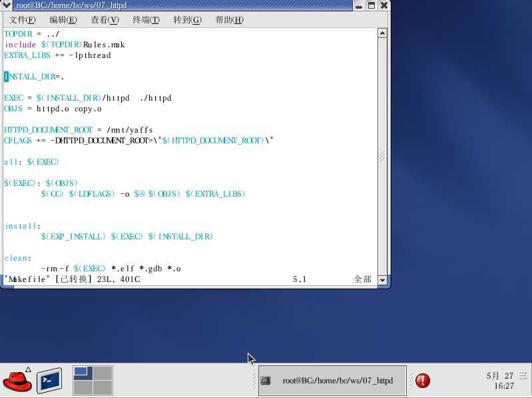Click the 'clean:' target line
Viewport: 532px width, 398px height.
tap(17, 258)
